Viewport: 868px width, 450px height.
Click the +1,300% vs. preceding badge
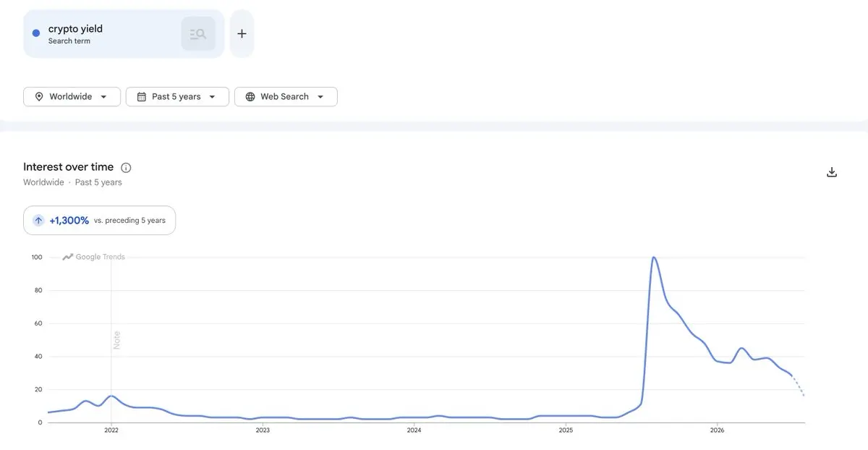[x=100, y=221]
